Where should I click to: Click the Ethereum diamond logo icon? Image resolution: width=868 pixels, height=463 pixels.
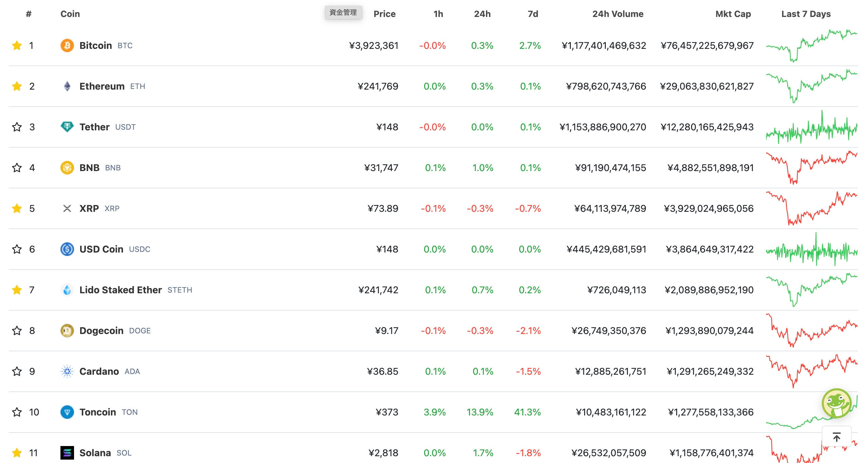point(67,86)
